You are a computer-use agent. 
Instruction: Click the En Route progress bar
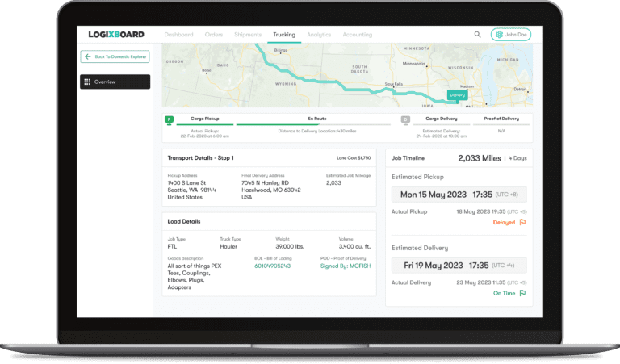[x=313, y=124]
